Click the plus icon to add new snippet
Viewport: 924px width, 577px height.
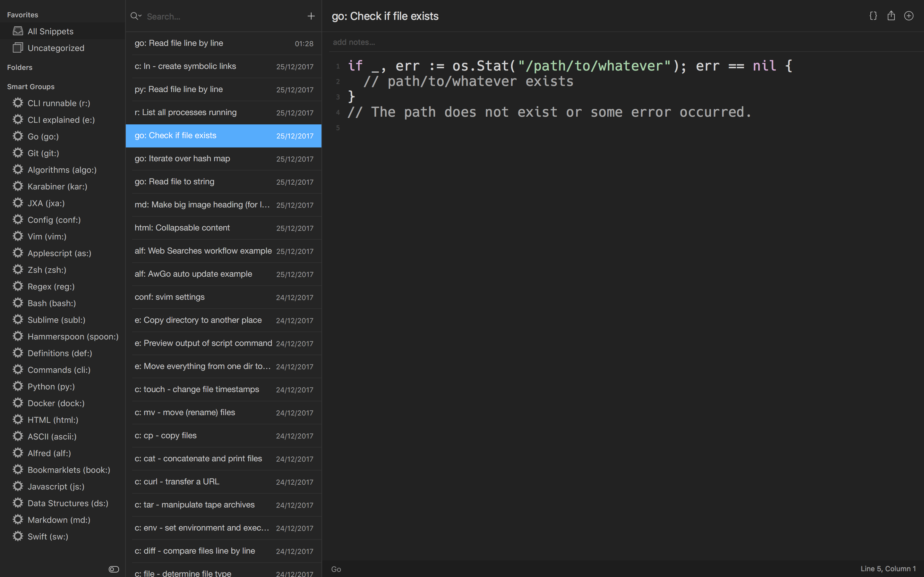(x=311, y=16)
